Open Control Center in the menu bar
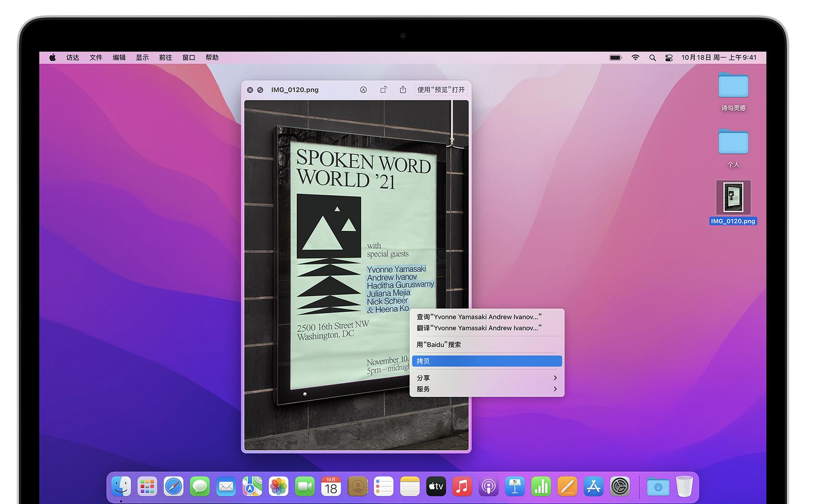The height and width of the screenshot is (504, 819). pos(669,58)
